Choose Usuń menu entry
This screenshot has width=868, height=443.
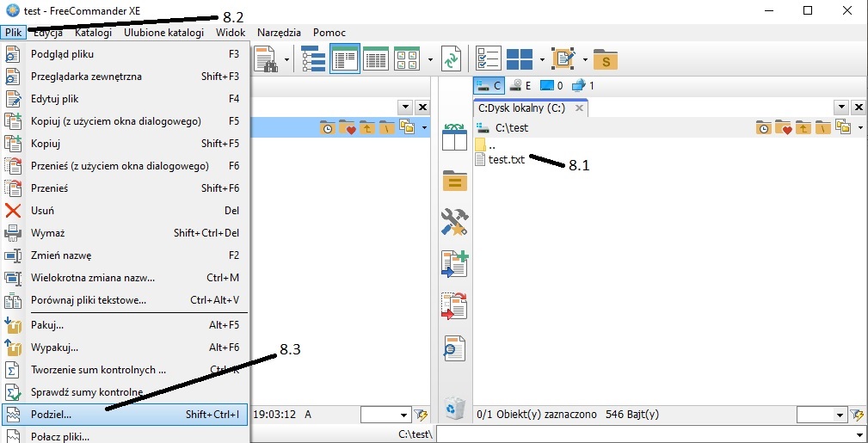[x=125, y=211]
